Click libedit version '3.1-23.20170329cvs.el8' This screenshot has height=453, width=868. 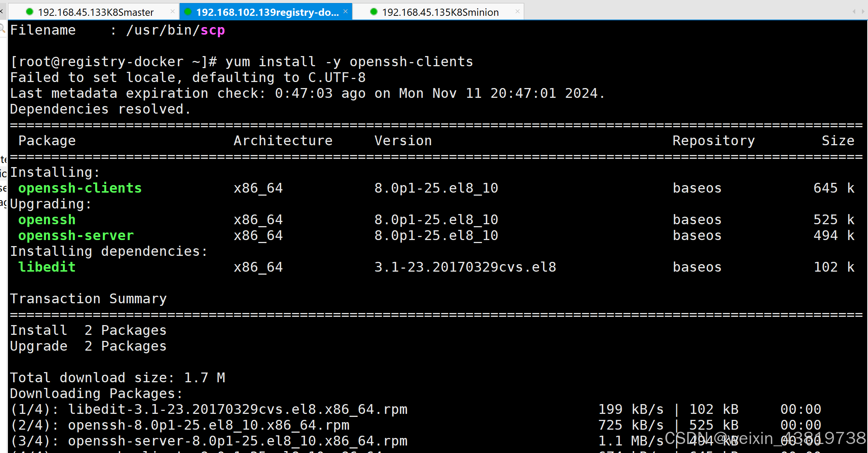(465, 267)
